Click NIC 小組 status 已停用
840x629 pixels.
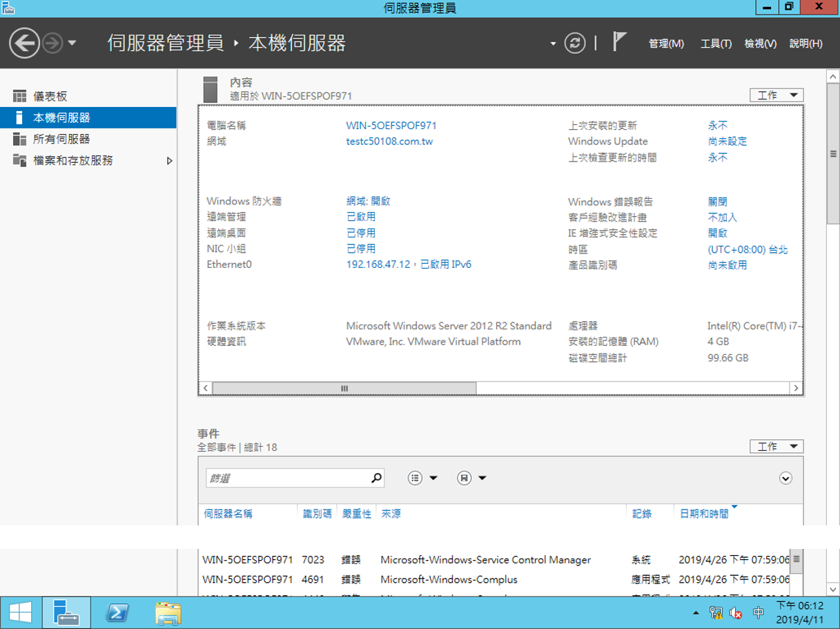pos(361,249)
